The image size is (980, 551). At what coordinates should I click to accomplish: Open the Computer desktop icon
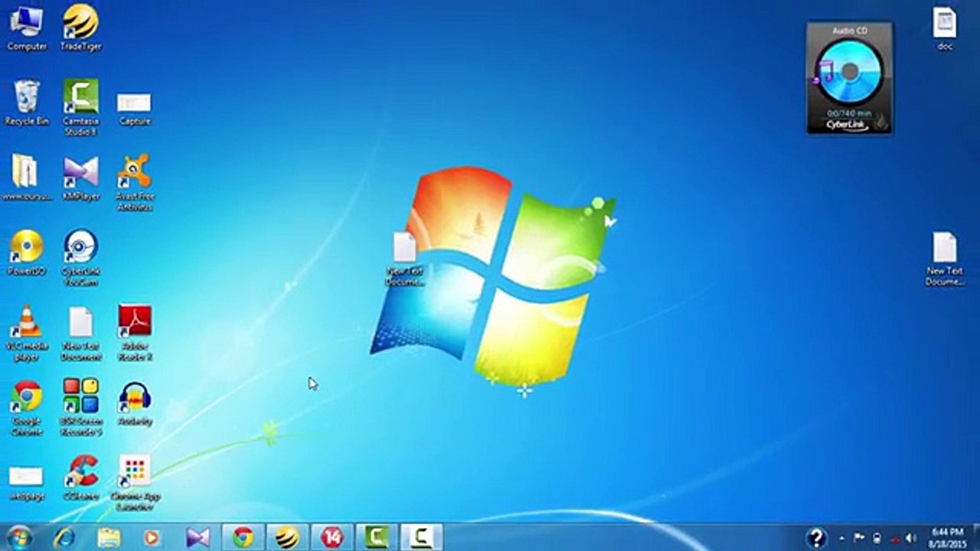tap(26, 28)
